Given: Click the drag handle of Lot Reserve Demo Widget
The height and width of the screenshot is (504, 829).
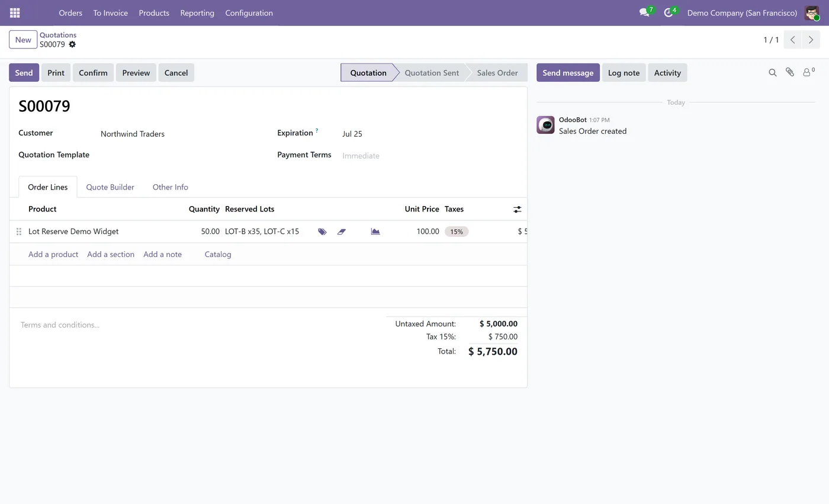Looking at the screenshot, I should (x=19, y=232).
